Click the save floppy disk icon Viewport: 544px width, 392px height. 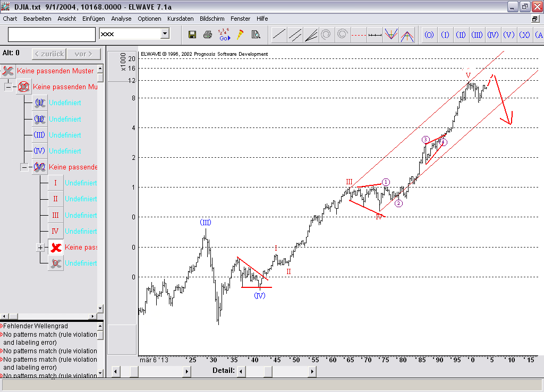[192, 35]
